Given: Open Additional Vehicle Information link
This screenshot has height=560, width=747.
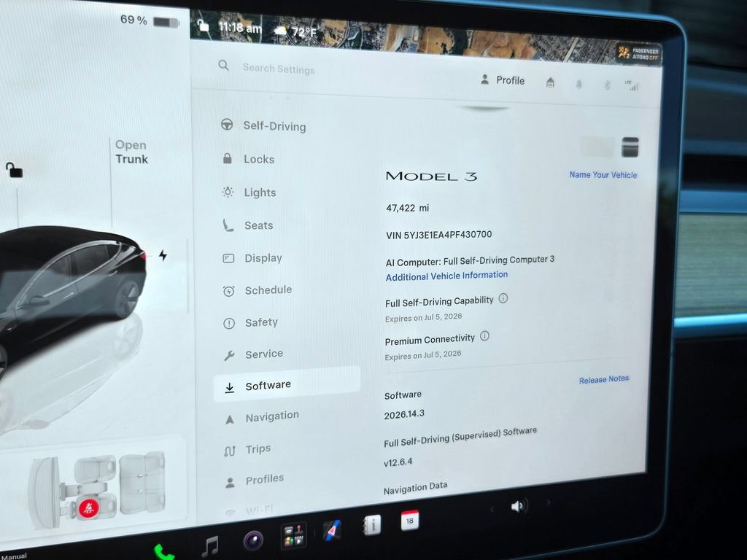Looking at the screenshot, I should click(446, 276).
